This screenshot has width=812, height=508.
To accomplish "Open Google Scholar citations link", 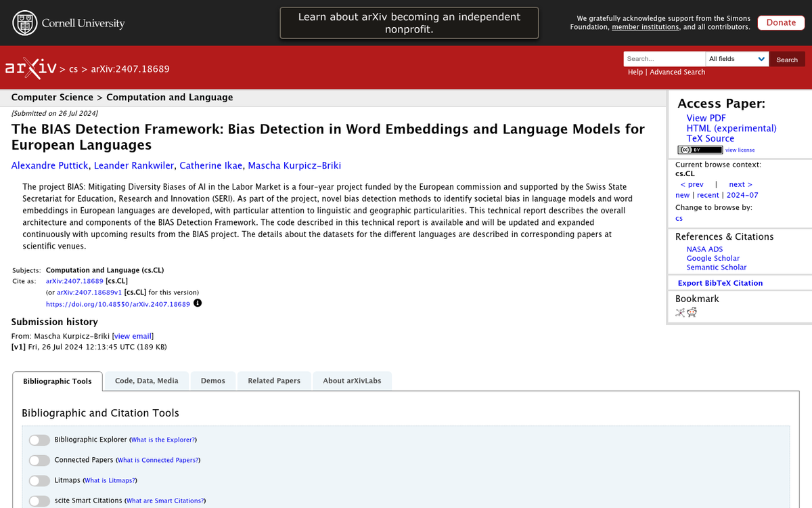I will (713, 258).
